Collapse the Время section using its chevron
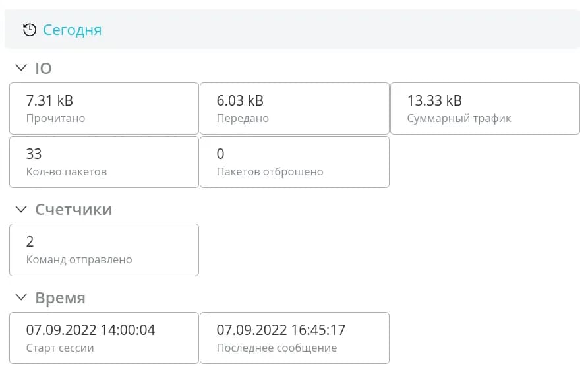The height and width of the screenshot is (372, 588). 21,298
